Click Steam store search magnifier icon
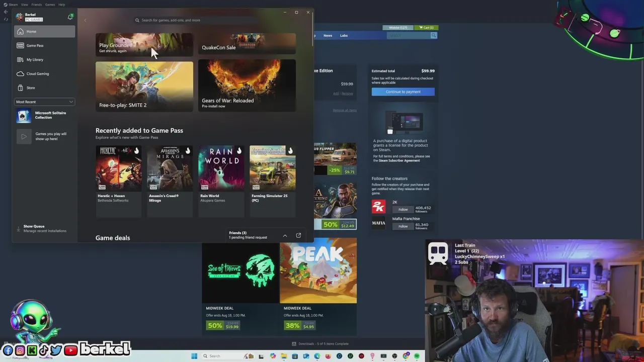The width and height of the screenshot is (644, 362). coord(434,36)
